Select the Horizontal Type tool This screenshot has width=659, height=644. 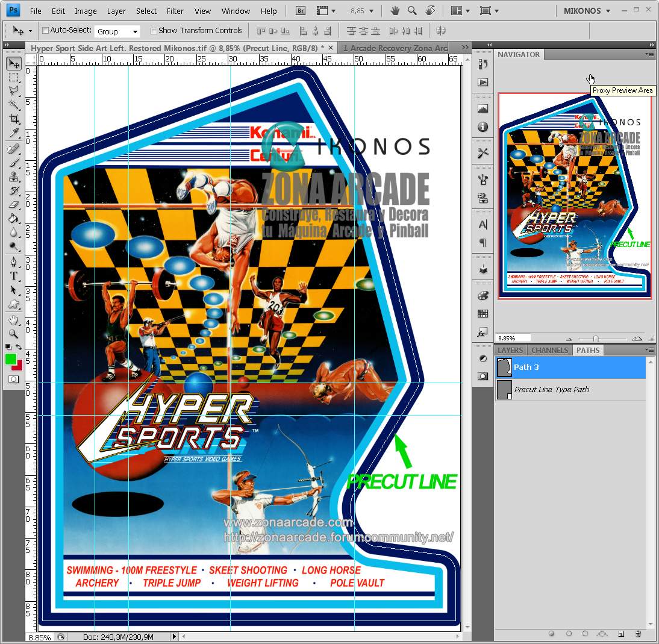pos(13,274)
